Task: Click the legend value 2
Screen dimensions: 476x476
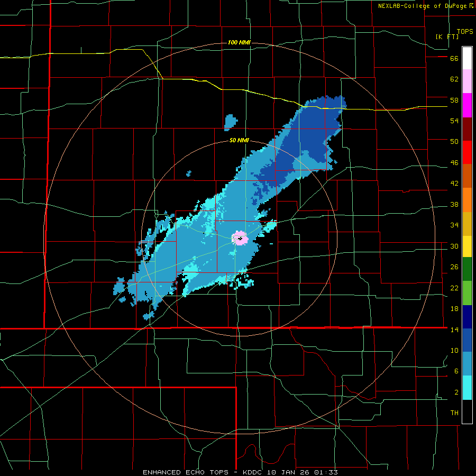Action: point(456,392)
